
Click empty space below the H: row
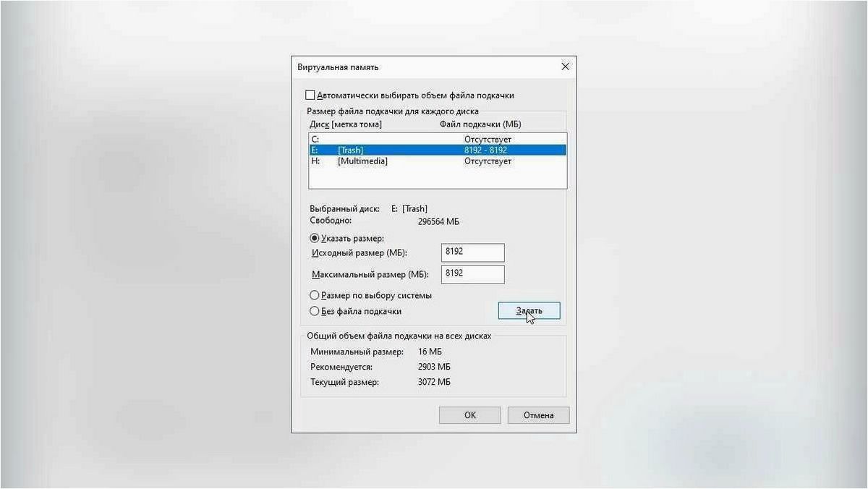pyautogui.click(x=437, y=178)
